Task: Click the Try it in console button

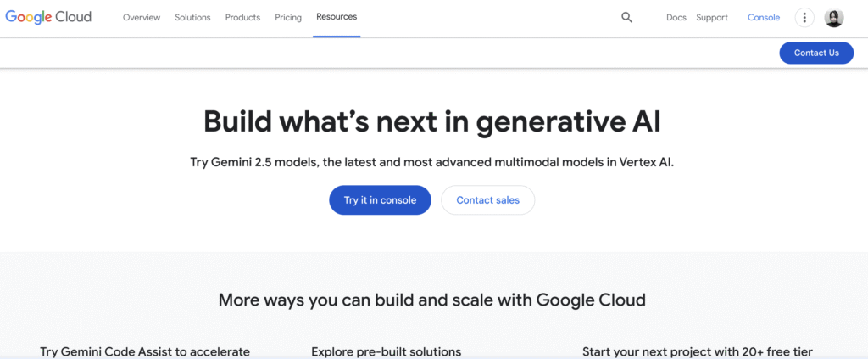Action: tap(380, 200)
